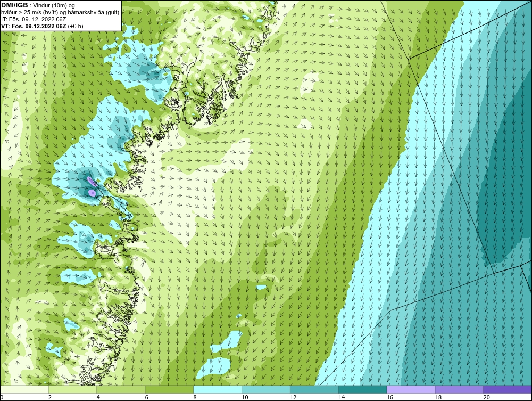The width and height of the screenshot is (532, 401).
Task: Click the 14-16 m/s dark teal legend segment
Action: tap(363, 389)
